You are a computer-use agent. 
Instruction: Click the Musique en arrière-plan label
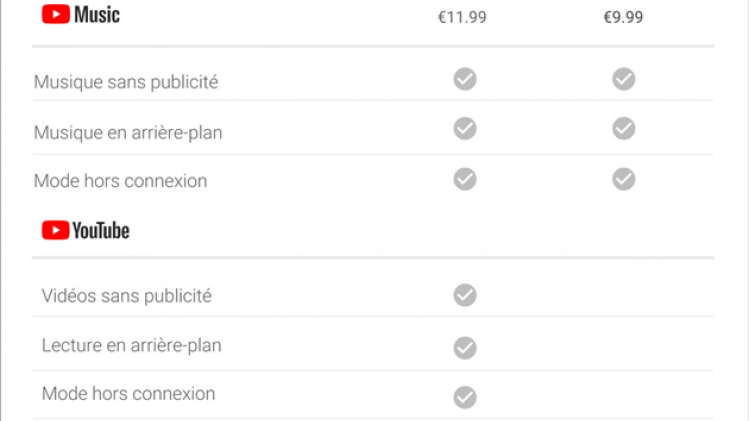(128, 132)
